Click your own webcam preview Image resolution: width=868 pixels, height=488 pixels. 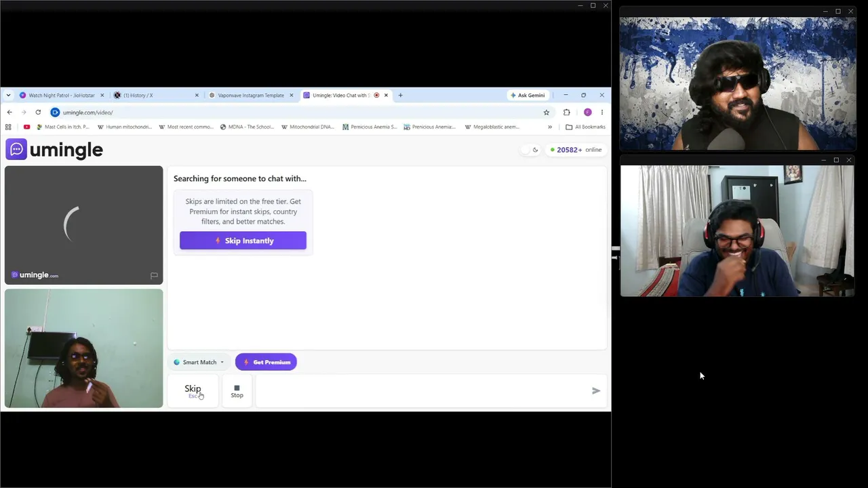pyautogui.click(x=83, y=348)
